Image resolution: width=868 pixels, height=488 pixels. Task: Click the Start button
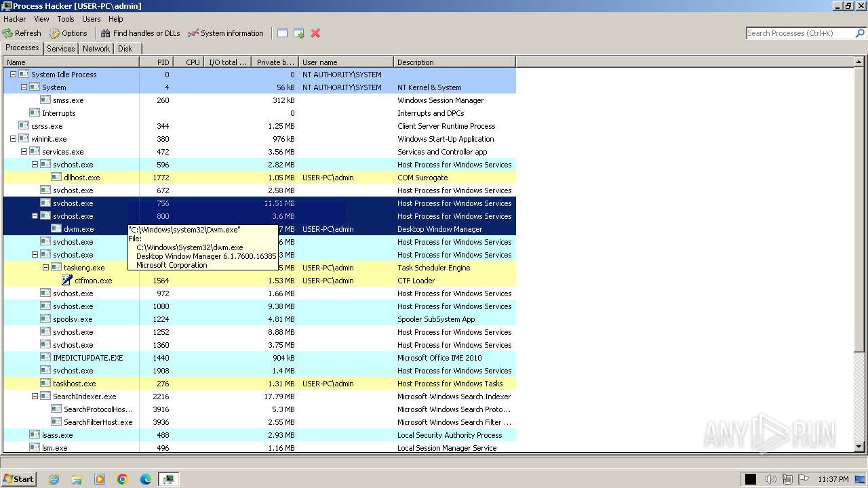(19, 479)
